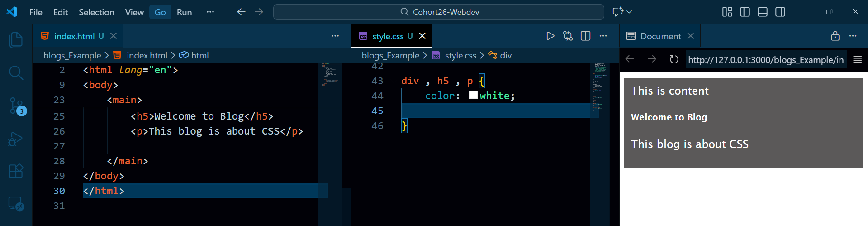Open the Run and Debug view

coord(16,139)
